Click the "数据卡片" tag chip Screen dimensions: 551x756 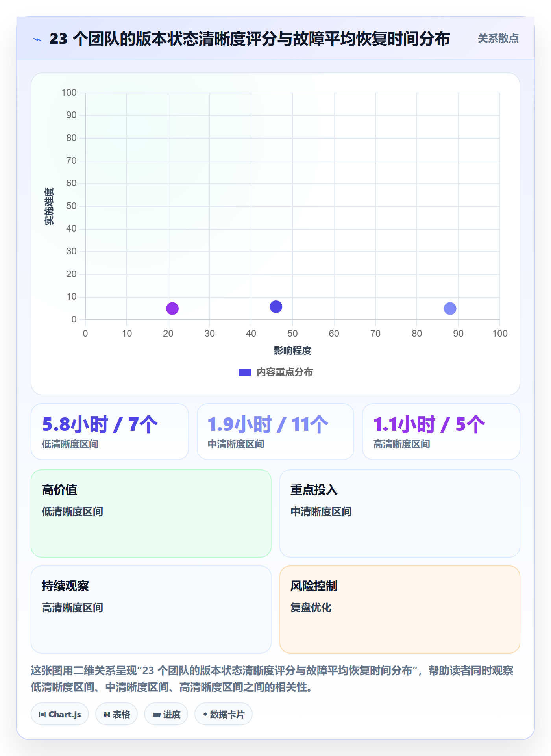tap(224, 714)
